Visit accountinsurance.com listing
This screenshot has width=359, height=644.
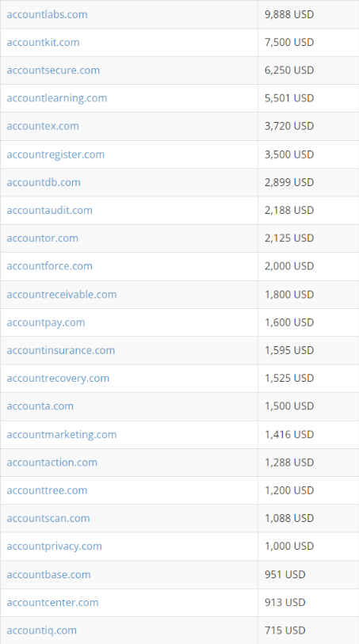[x=61, y=350]
